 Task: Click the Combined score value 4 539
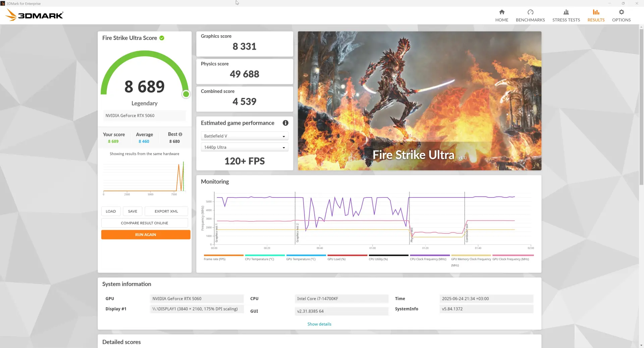[x=245, y=102]
